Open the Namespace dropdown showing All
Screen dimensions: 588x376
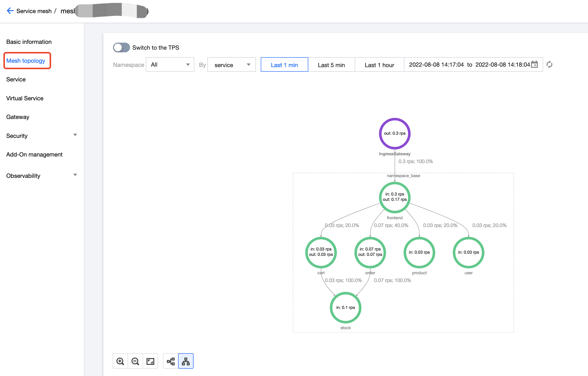tap(170, 65)
